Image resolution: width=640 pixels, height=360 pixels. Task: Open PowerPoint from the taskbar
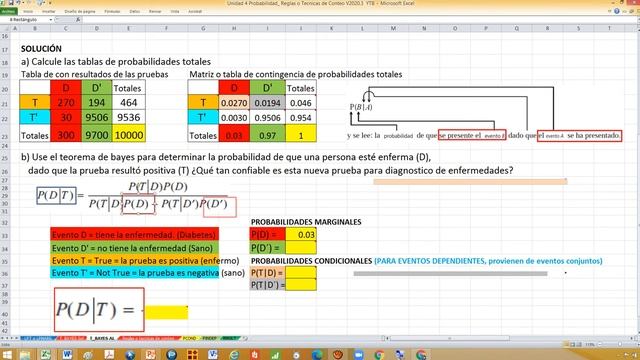point(151,355)
